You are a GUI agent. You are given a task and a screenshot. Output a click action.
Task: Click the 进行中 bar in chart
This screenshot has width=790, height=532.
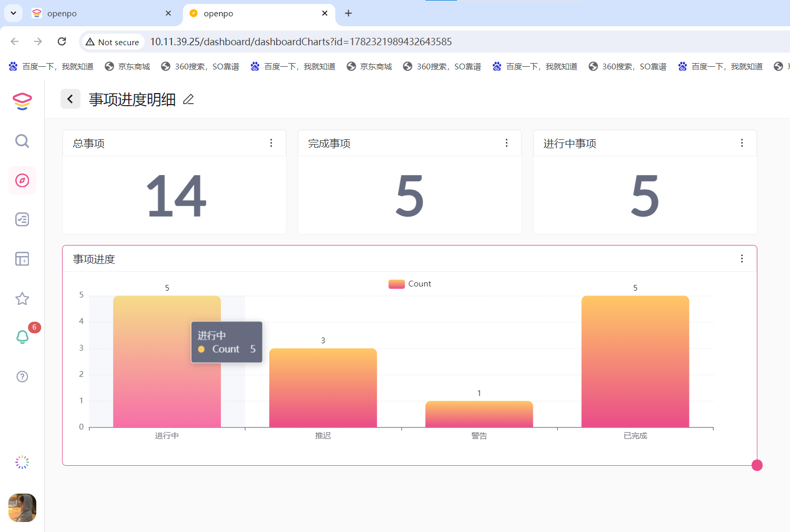(x=167, y=362)
